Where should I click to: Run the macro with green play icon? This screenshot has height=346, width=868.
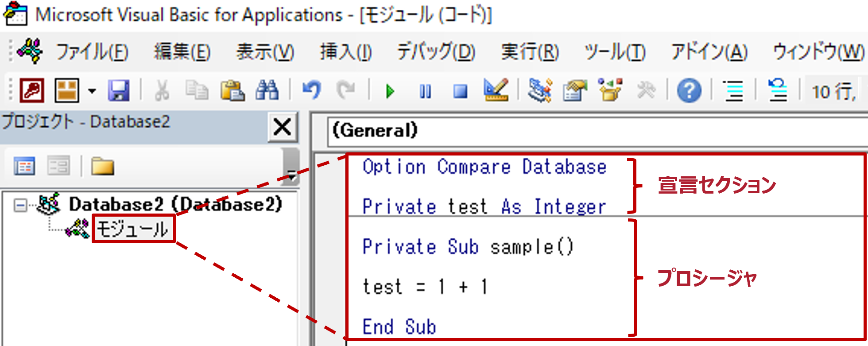(390, 92)
